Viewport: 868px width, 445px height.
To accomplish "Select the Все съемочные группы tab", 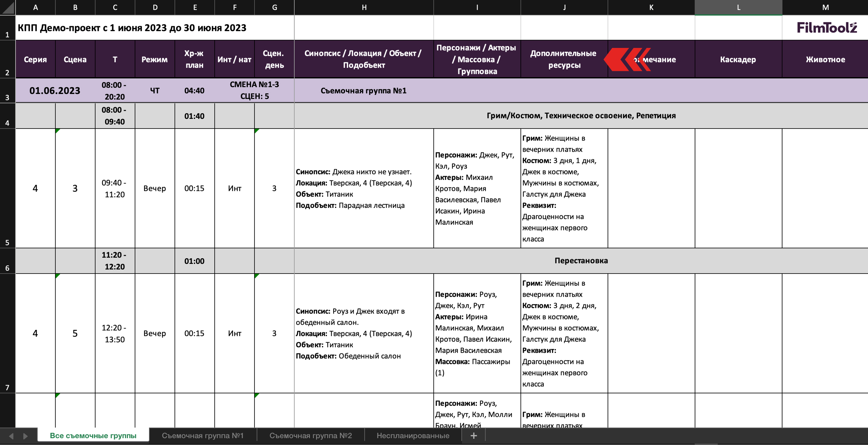I will (x=93, y=435).
